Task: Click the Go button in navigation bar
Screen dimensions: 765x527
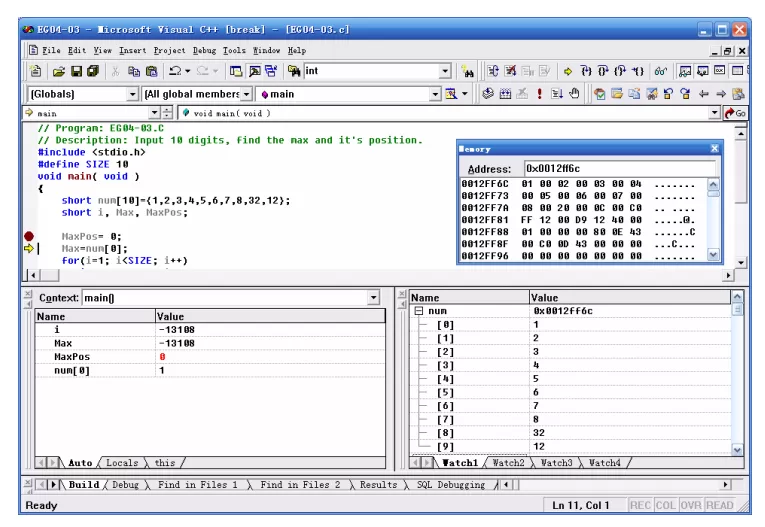Action: click(x=736, y=113)
